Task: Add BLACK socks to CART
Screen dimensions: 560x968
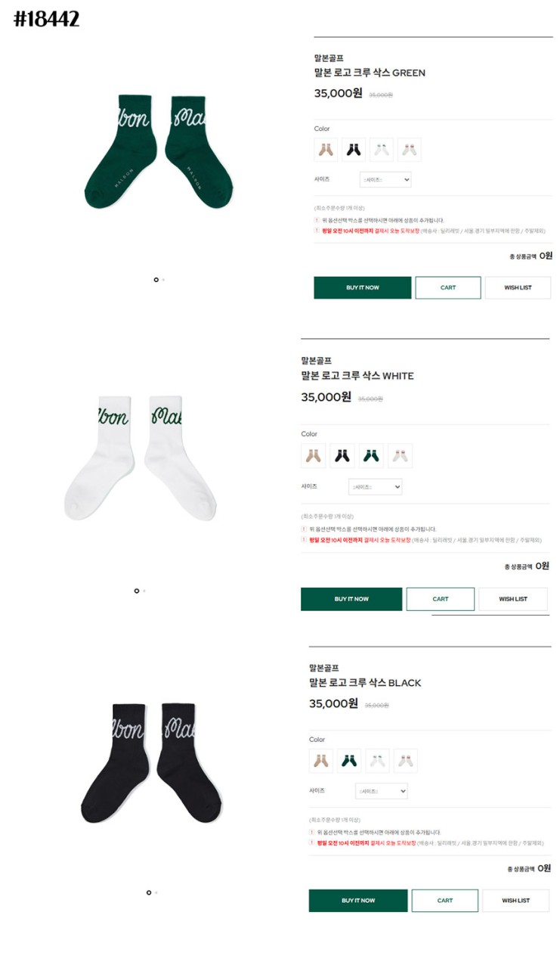Action: tap(445, 901)
